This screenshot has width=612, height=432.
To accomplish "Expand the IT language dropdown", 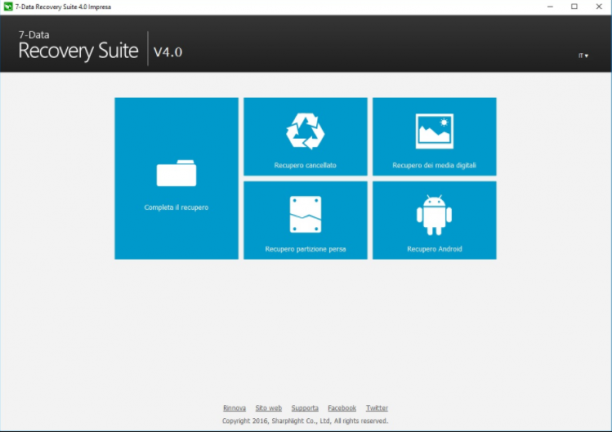I will click(583, 56).
